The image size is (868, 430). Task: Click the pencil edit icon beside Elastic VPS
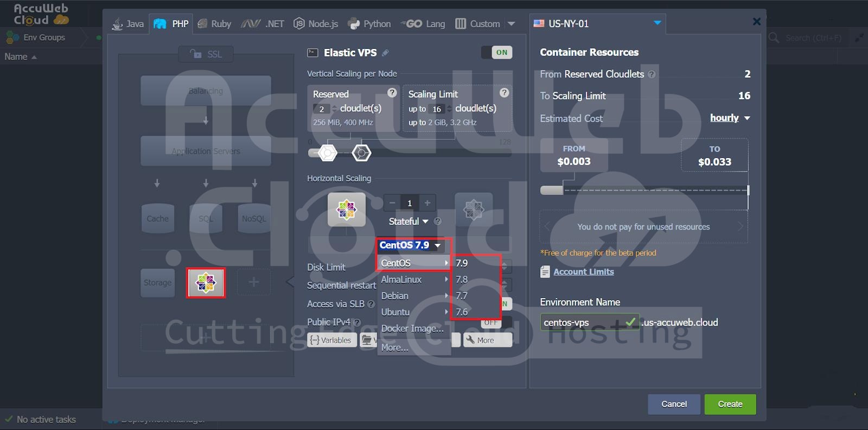pos(385,53)
